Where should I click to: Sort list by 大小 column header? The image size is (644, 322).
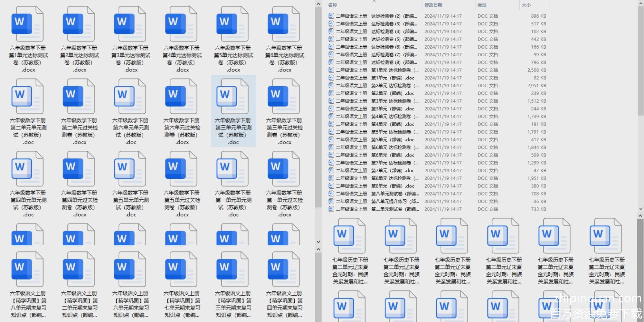click(x=526, y=5)
